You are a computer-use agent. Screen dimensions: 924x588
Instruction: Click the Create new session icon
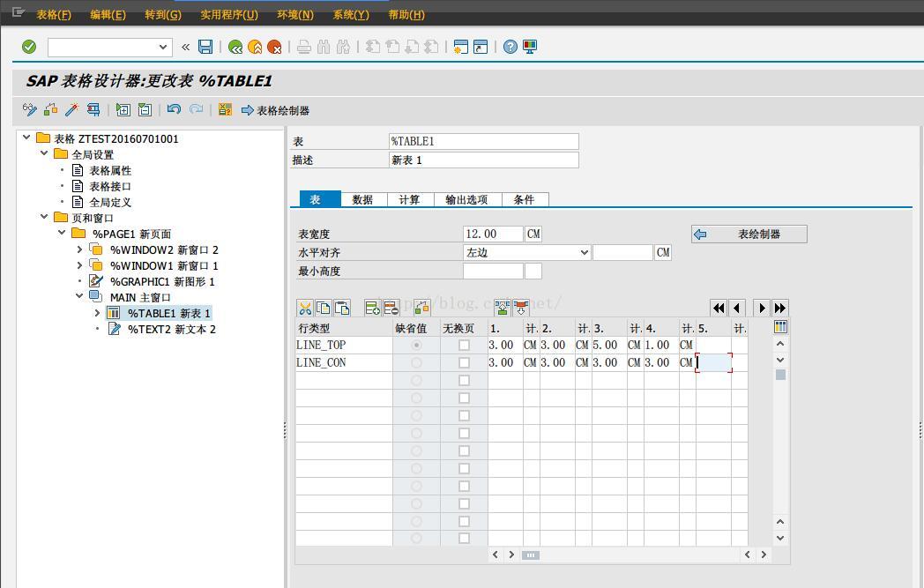[x=461, y=47]
